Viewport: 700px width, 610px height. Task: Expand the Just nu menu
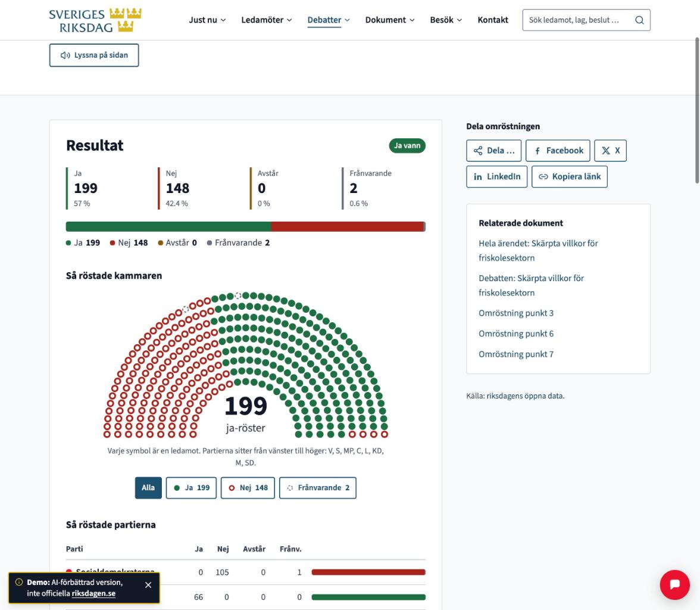click(x=207, y=20)
